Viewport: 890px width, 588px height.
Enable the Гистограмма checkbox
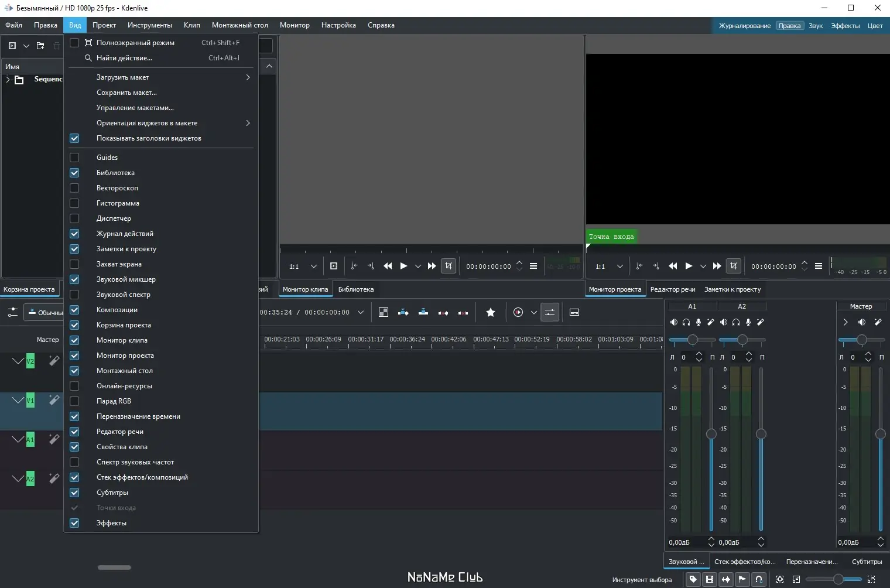click(74, 203)
